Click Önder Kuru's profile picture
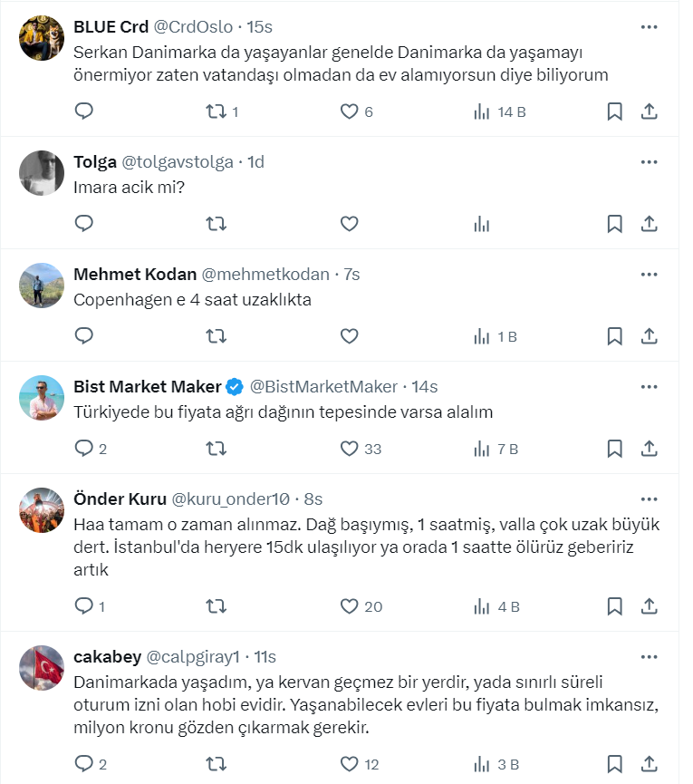693x784 pixels. pos(42,512)
